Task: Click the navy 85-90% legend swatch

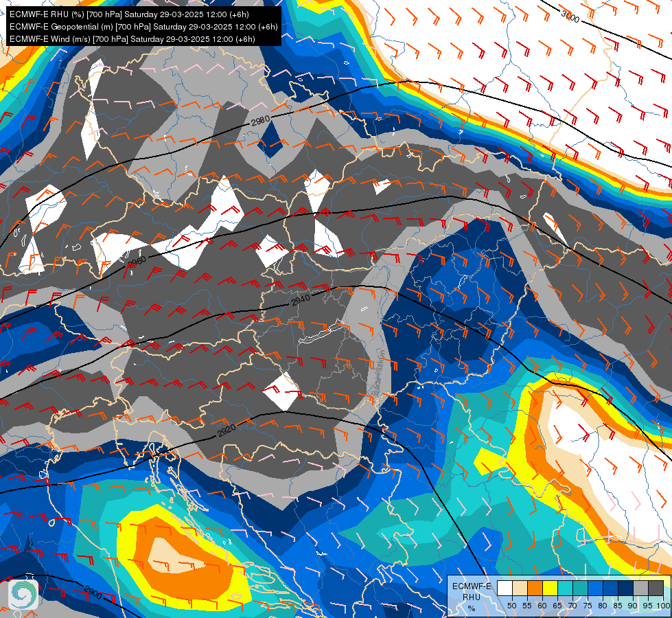Action: (x=625, y=588)
